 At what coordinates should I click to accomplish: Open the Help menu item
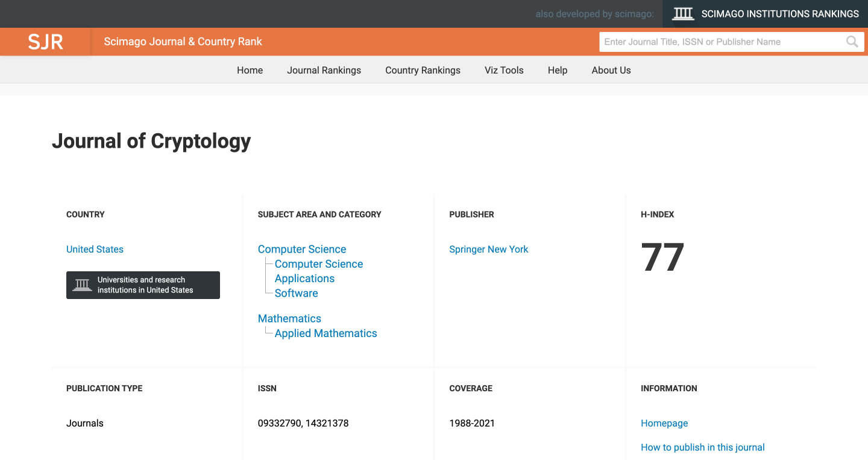[558, 70]
